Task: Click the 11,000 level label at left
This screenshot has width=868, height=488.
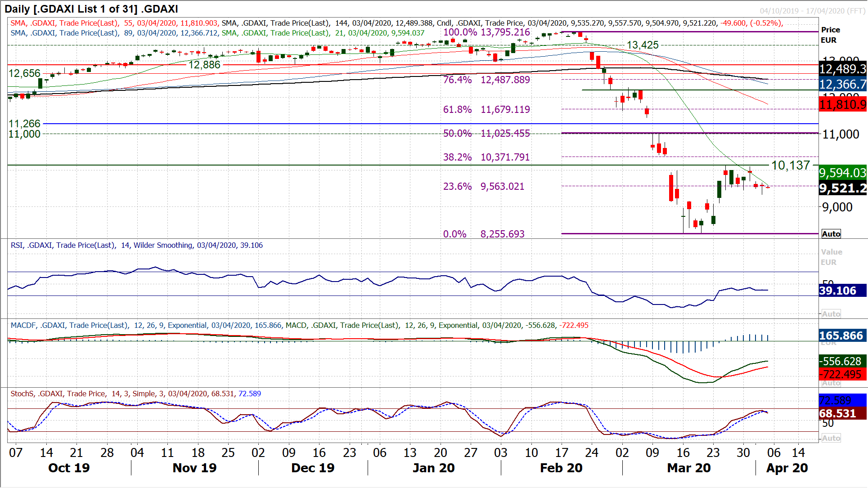Action: coord(24,134)
